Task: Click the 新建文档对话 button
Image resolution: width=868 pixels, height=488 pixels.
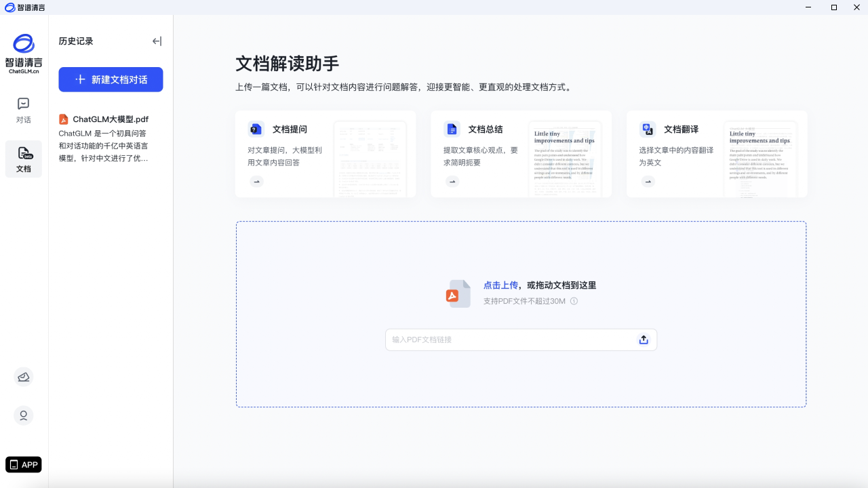Action: point(111,79)
